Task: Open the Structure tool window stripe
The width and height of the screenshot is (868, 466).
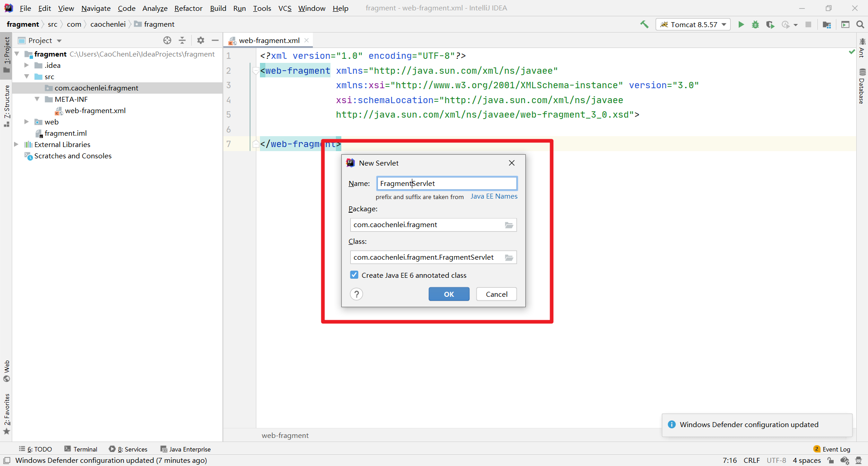Action: point(7,105)
